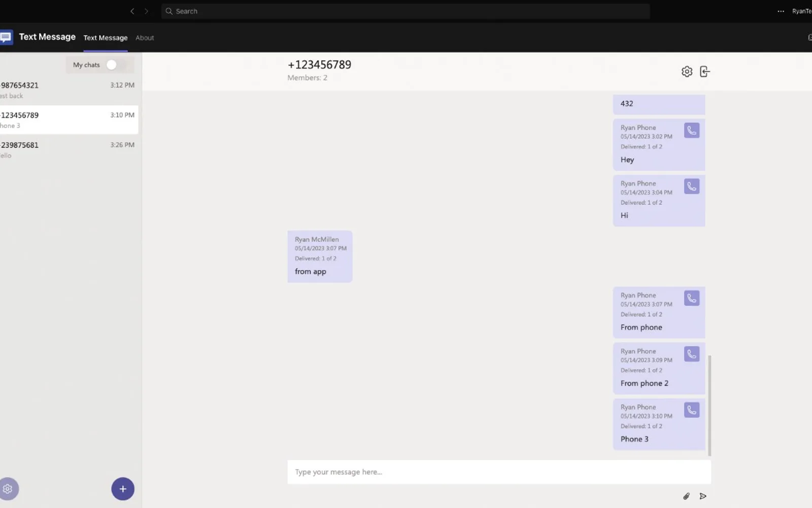Click the "Text Message" app title
The width and height of the screenshot is (812, 508).
(47, 37)
